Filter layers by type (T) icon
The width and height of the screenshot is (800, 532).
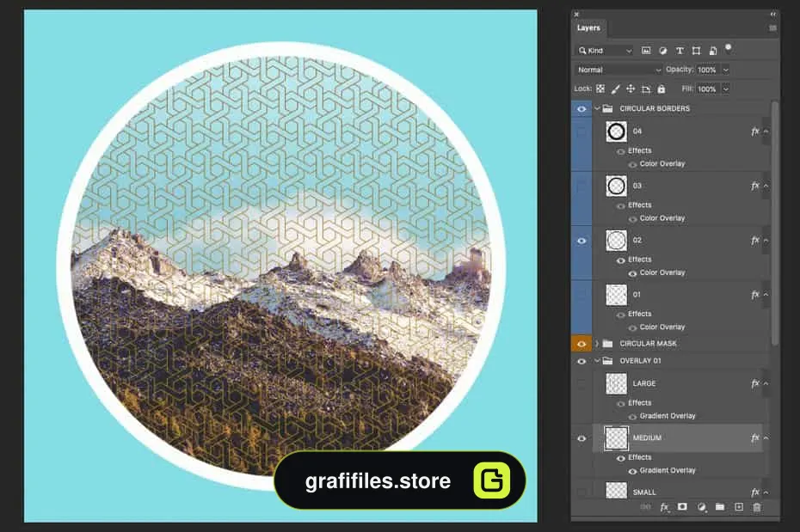(680, 51)
